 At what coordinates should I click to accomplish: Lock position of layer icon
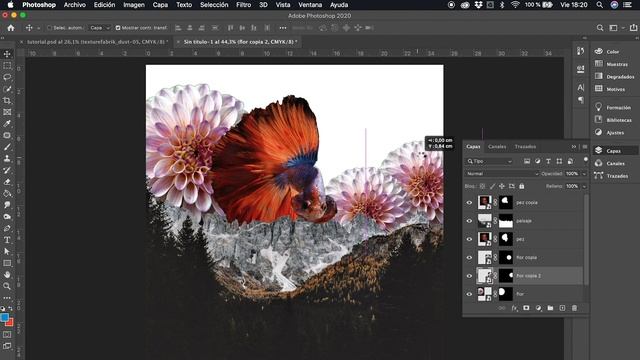click(x=502, y=186)
